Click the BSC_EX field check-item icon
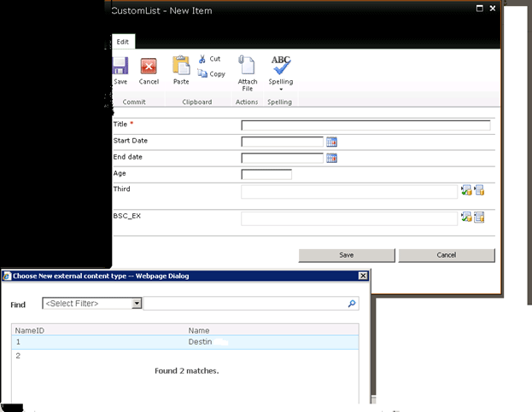Screen dimensions: 532x412 (x=466, y=217)
